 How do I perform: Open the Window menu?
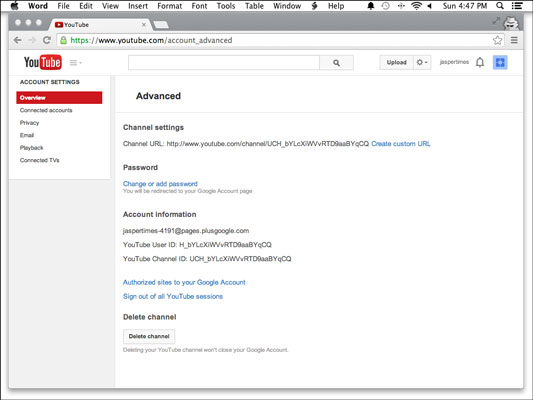pos(287,6)
